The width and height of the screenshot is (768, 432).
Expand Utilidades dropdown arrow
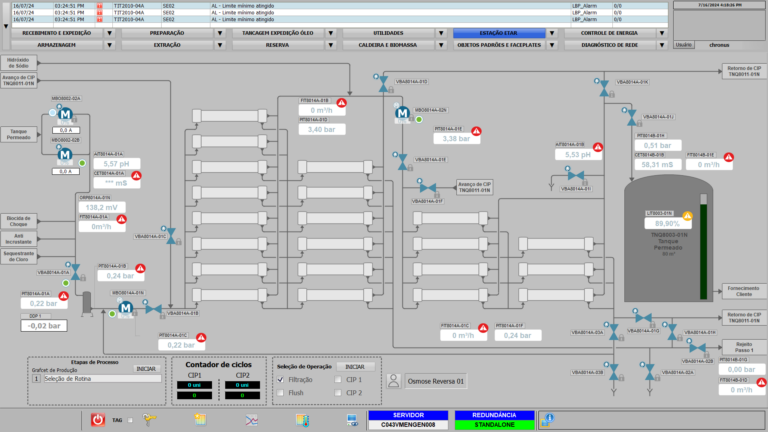click(x=441, y=33)
